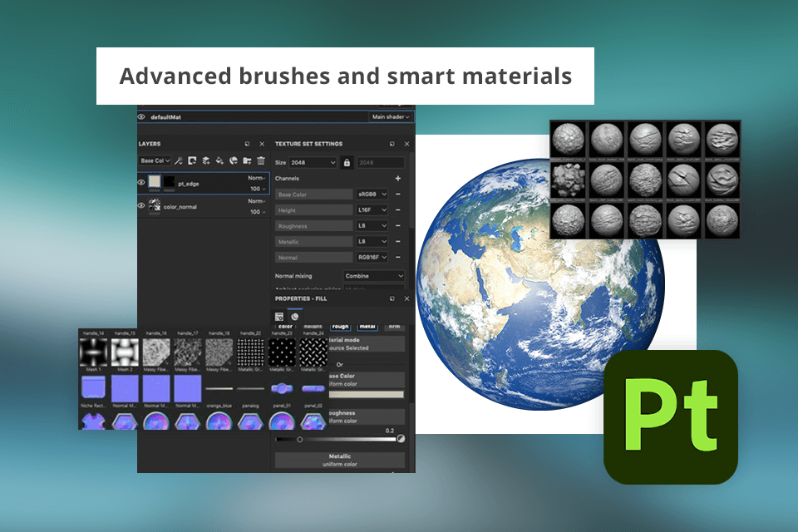The height and width of the screenshot is (532, 798).
Task: Toggle the nrm channel button
Action: 394,326
